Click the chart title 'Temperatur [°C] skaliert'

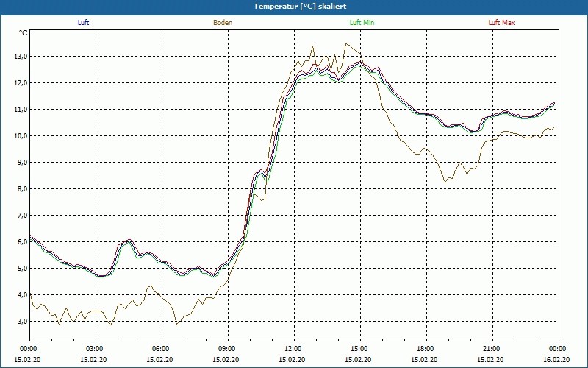pos(300,7)
